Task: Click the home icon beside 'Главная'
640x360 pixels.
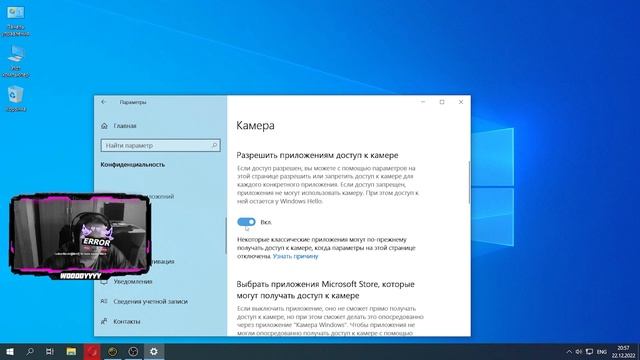Action: click(104, 126)
